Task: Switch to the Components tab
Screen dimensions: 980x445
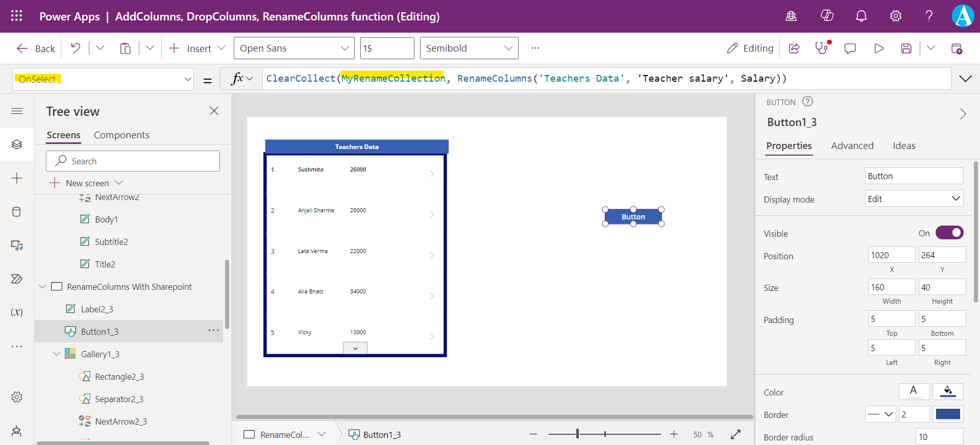Action: (x=121, y=135)
